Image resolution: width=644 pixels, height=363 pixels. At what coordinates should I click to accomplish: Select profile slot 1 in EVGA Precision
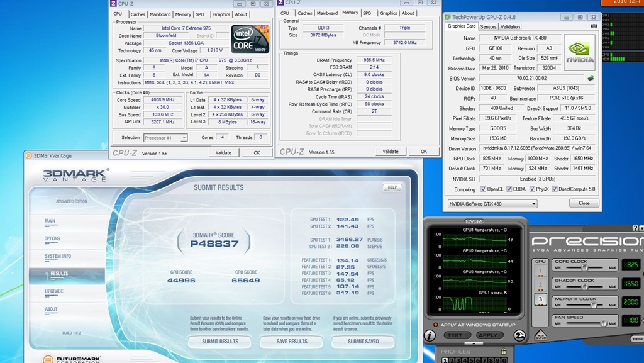click(445, 360)
